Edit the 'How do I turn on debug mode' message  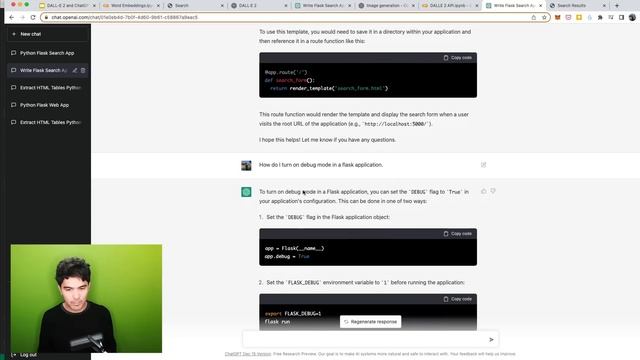coord(483,165)
